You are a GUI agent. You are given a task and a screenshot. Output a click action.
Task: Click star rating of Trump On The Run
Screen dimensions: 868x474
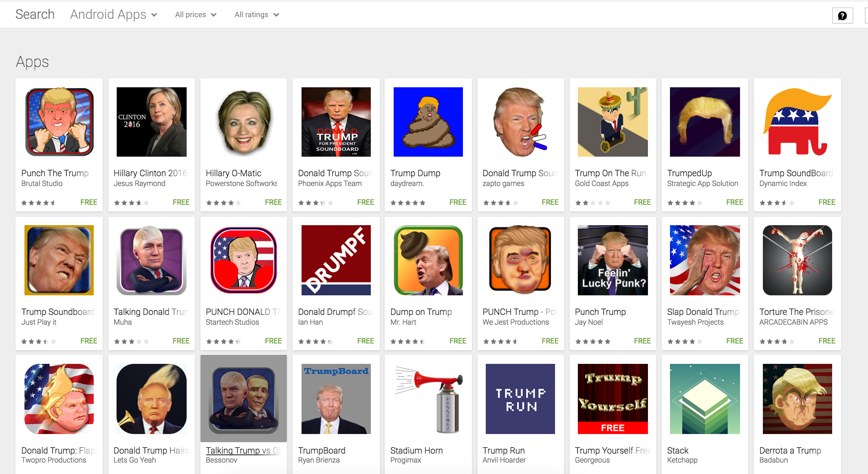coord(593,203)
